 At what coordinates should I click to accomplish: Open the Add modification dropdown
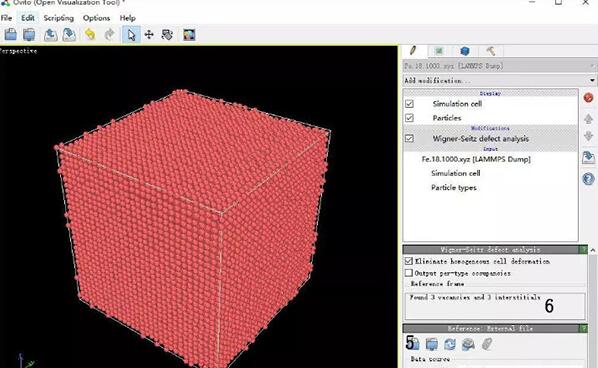point(500,80)
